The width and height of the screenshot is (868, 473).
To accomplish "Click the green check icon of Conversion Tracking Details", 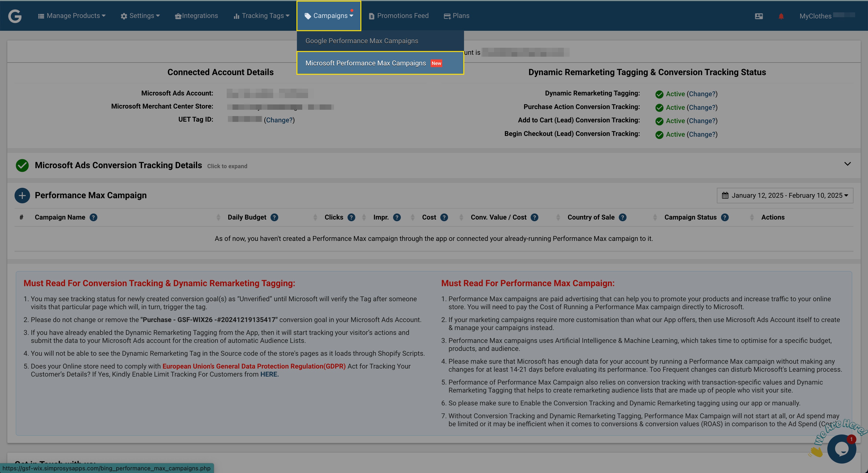I will [22, 165].
